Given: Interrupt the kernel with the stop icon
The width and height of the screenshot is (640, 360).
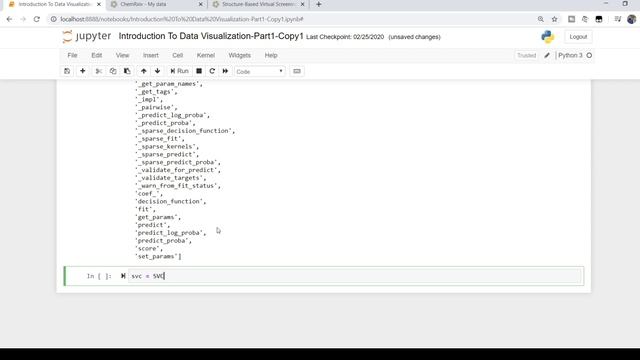Looking at the screenshot, I should tap(199, 71).
